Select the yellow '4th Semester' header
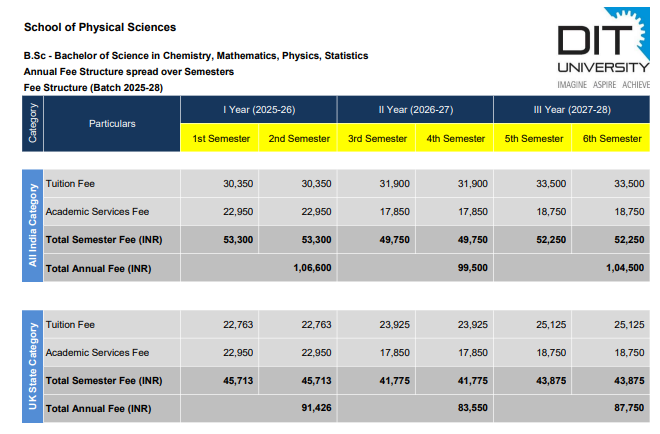The height and width of the screenshot is (434, 660). tap(456, 138)
